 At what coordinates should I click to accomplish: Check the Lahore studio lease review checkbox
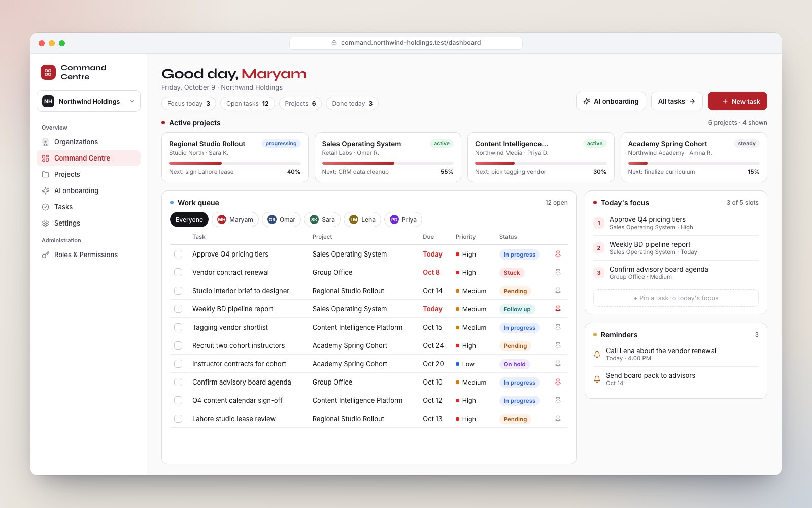click(178, 419)
